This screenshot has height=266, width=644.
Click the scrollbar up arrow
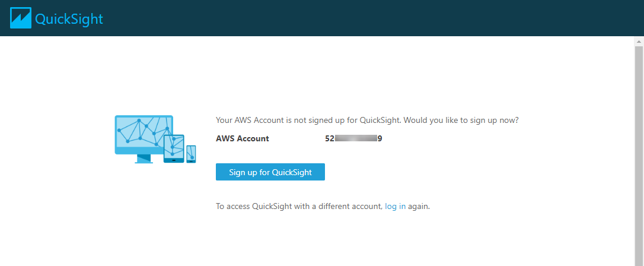tap(639, 42)
